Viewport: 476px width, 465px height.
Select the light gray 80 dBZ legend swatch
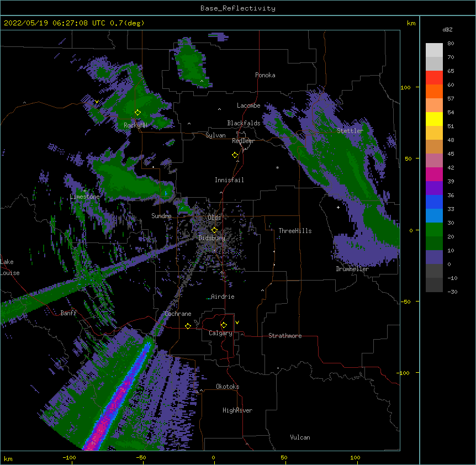point(434,50)
